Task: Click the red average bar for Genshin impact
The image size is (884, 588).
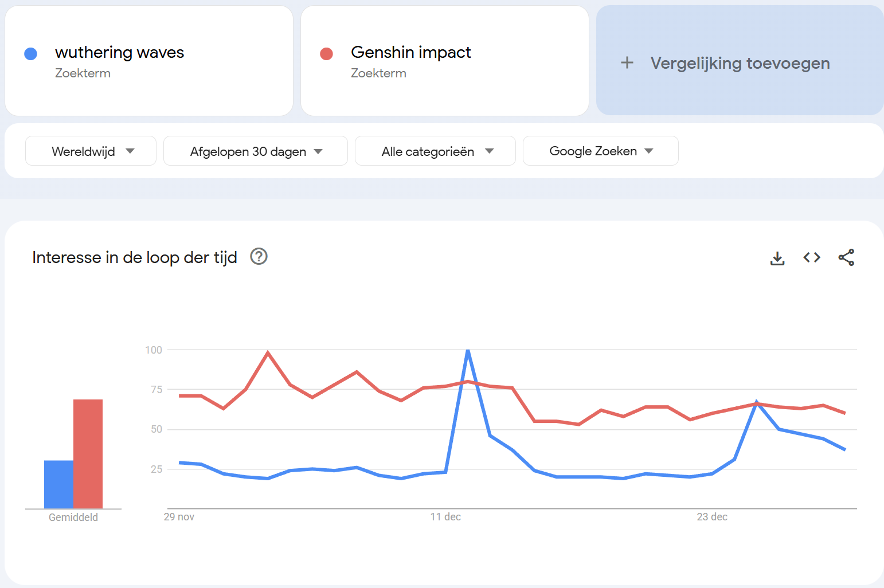Action: 88,454
